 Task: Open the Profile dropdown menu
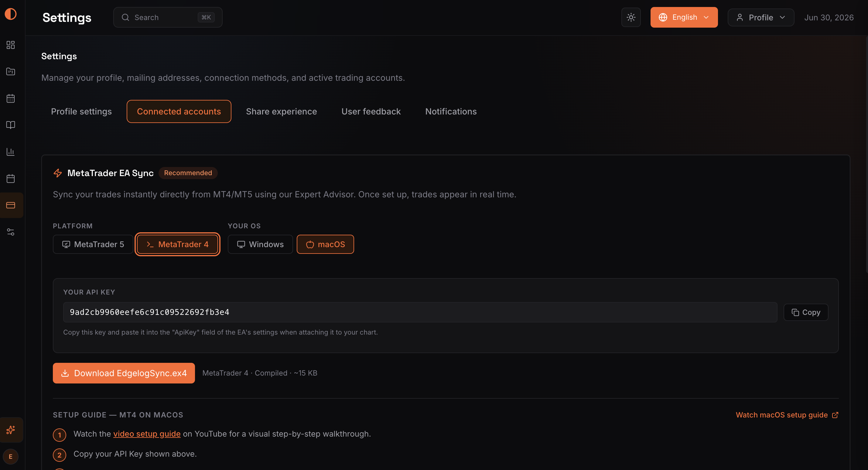(761, 18)
